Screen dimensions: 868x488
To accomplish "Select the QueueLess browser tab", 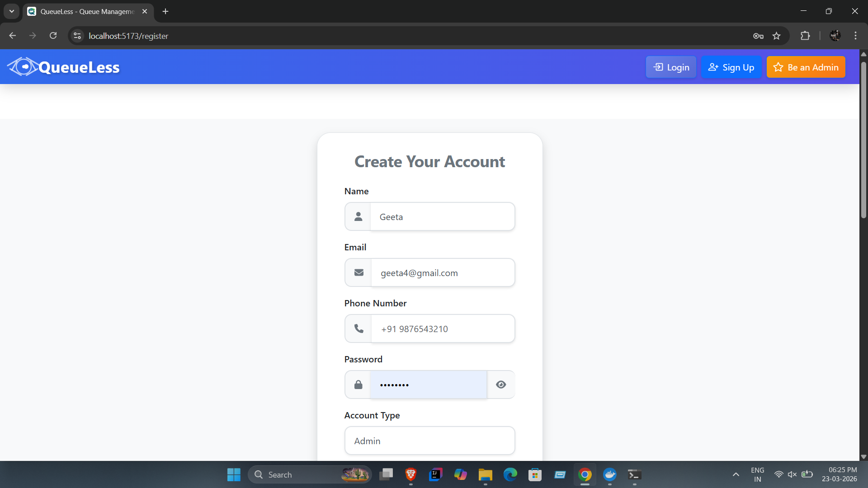I will (x=88, y=11).
